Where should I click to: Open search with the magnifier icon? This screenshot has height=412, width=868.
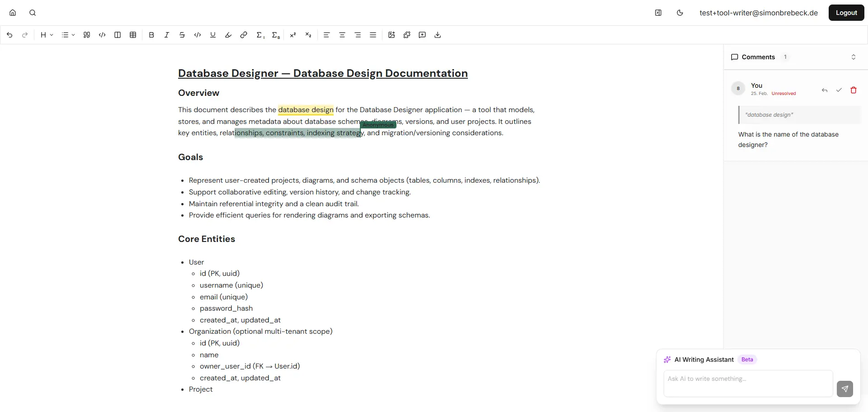point(33,13)
